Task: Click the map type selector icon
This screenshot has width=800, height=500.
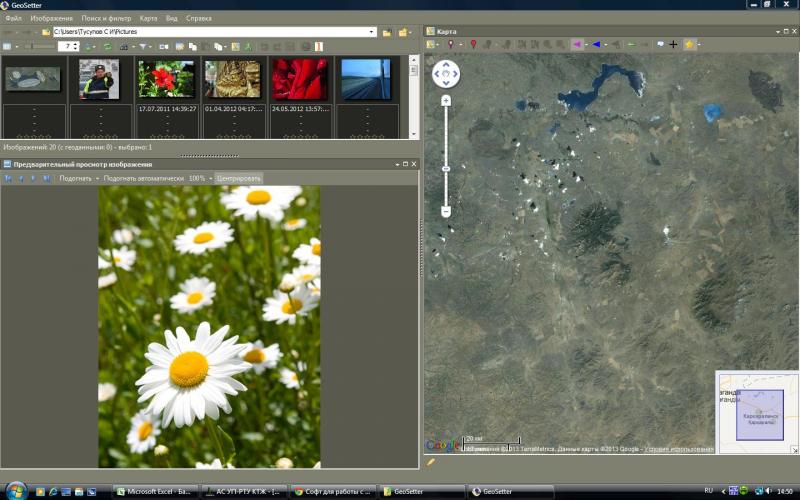Action: [430, 44]
